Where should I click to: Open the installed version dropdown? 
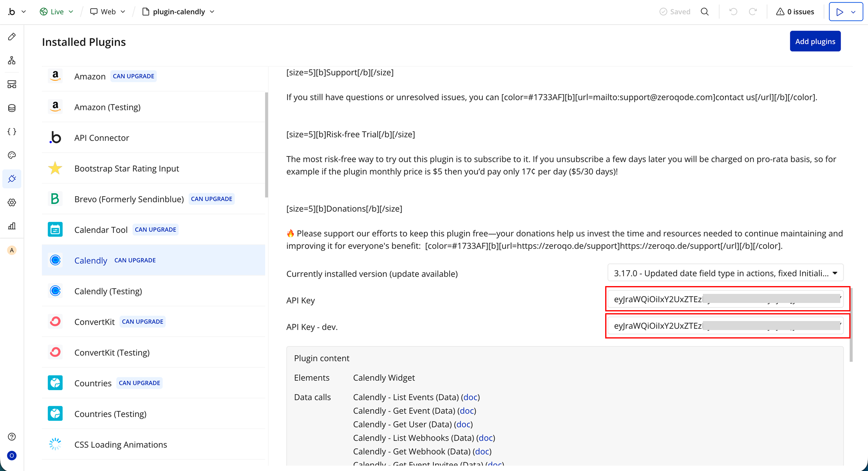[725, 273]
